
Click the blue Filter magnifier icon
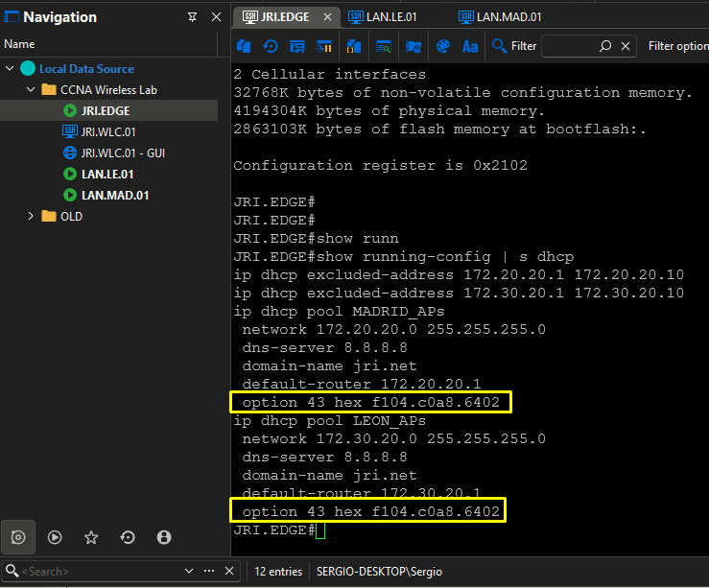coord(499,46)
